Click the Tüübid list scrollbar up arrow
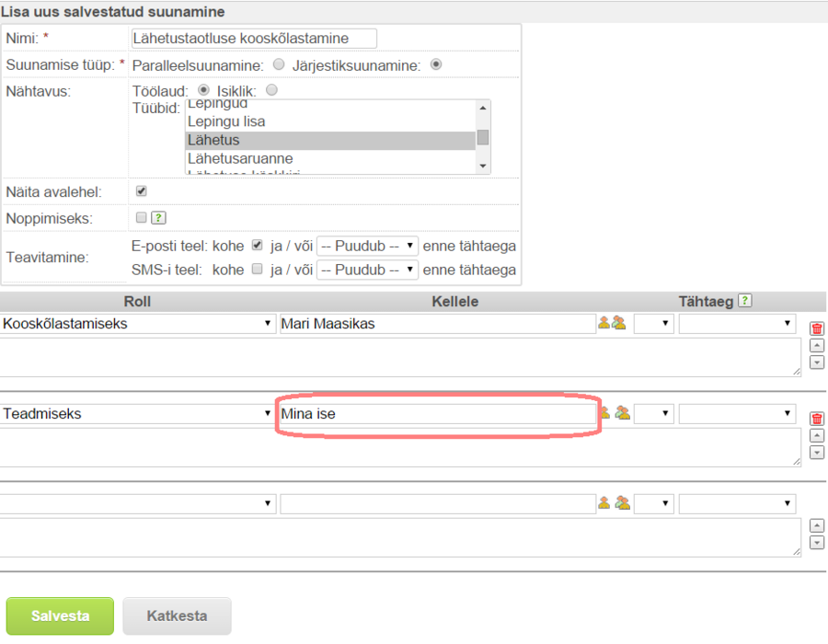Viewport: 828px width, 644px height. point(483,108)
